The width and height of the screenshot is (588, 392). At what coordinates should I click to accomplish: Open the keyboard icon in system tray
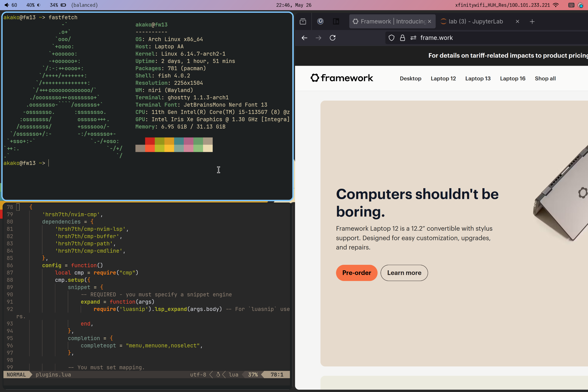coord(571,5)
